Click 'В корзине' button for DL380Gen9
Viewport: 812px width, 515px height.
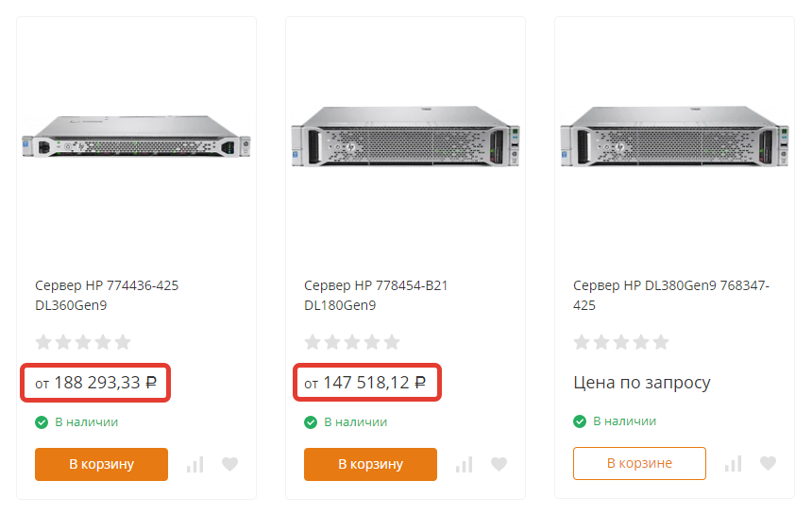click(x=639, y=464)
